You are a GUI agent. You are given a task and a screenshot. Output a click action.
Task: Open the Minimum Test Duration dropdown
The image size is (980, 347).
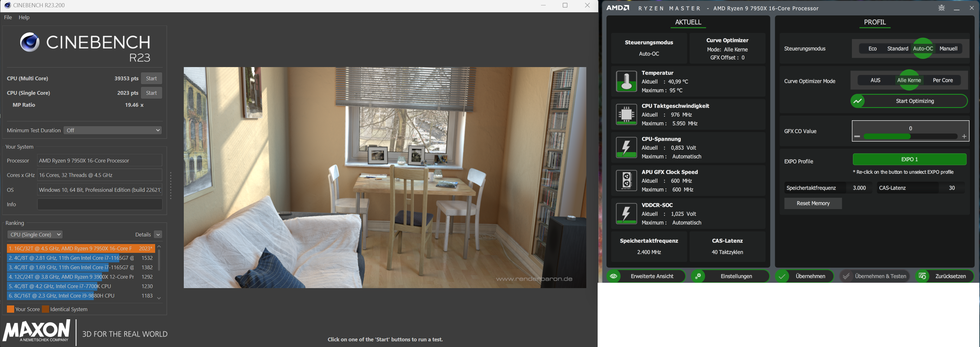coord(113,130)
